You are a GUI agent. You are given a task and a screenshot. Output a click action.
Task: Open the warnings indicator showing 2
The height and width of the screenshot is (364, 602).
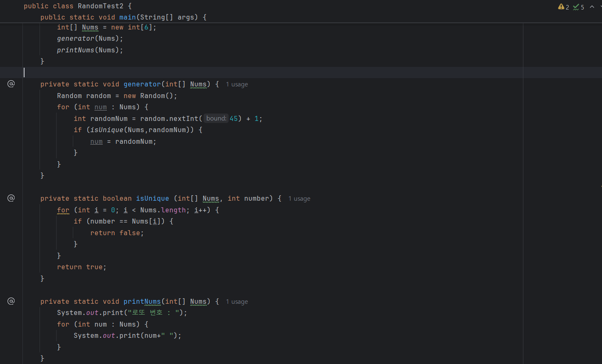pos(564,7)
